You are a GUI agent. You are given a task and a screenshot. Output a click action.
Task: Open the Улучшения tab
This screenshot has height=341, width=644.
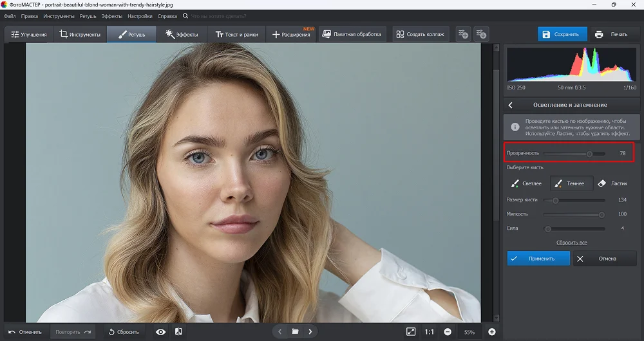[29, 35]
